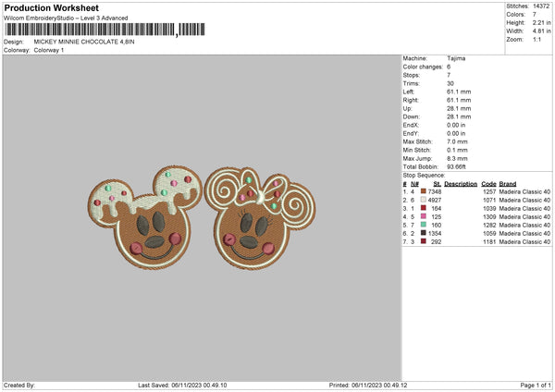
Task: Click the pink thread swatch for code 1309
Action: 424,216
